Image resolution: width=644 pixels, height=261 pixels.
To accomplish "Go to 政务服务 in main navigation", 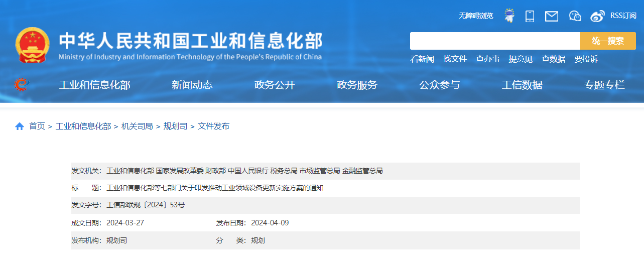I will 357,85.
